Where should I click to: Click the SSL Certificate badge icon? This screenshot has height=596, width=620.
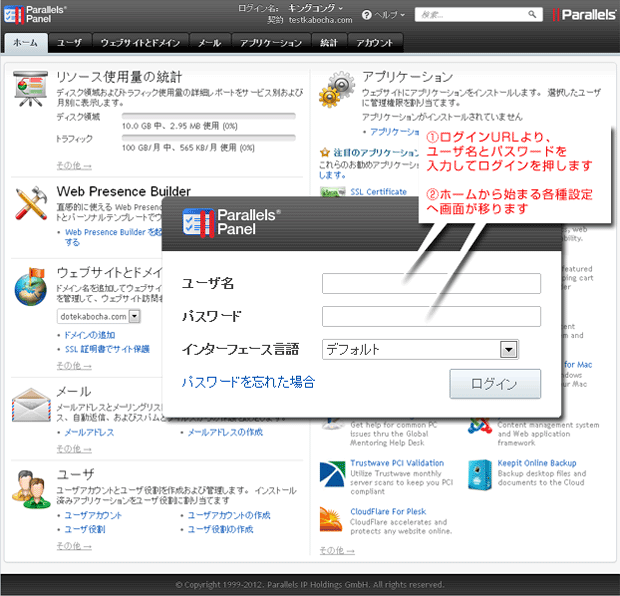coord(333,192)
